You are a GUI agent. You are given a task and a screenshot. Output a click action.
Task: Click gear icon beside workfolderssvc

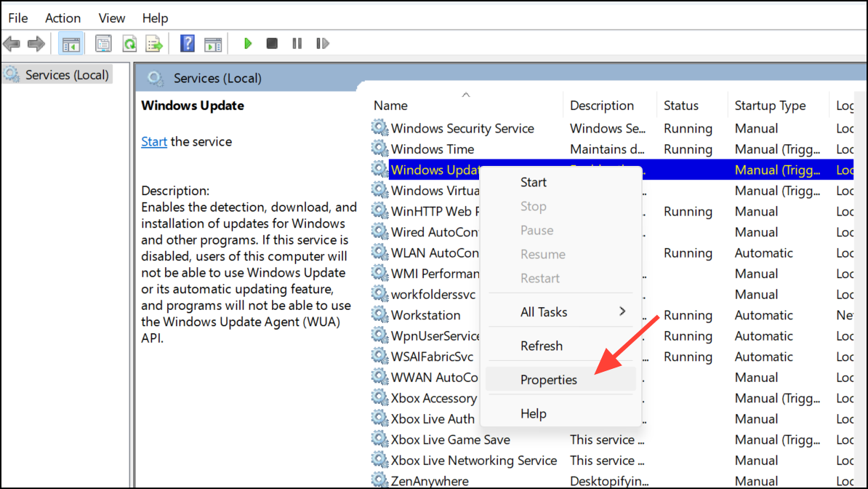tap(379, 294)
